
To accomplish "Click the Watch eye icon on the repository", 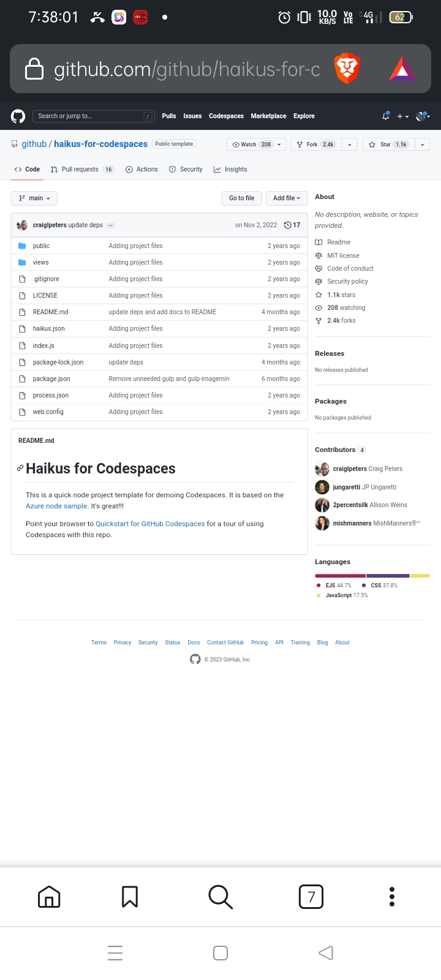I will tap(237, 144).
